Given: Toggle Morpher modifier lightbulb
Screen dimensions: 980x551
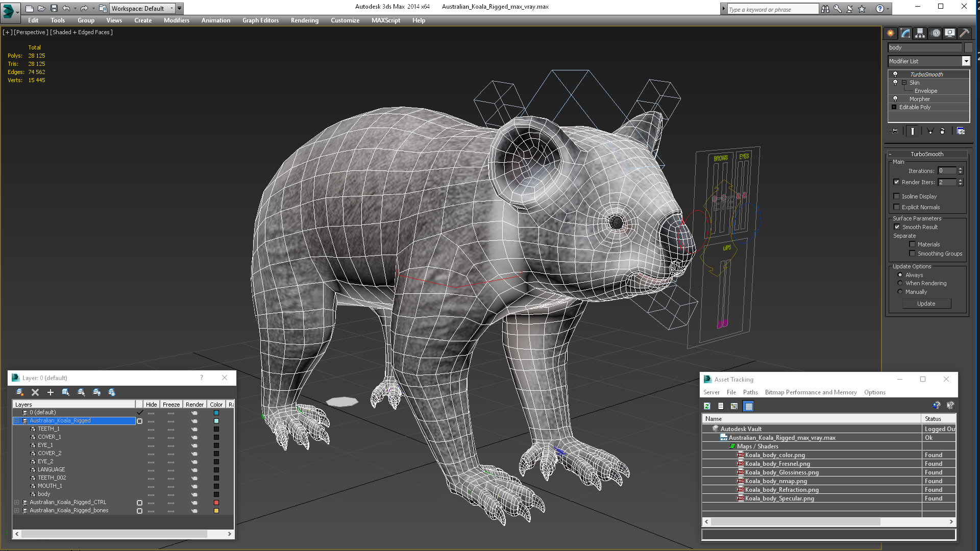Looking at the screenshot, I should point(895,98).
